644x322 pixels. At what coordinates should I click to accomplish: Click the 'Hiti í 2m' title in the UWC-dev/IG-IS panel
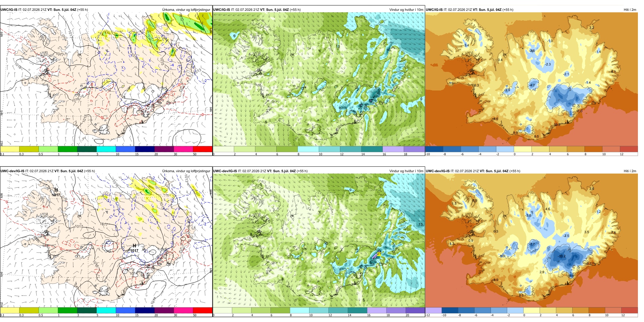coord(630,171)
